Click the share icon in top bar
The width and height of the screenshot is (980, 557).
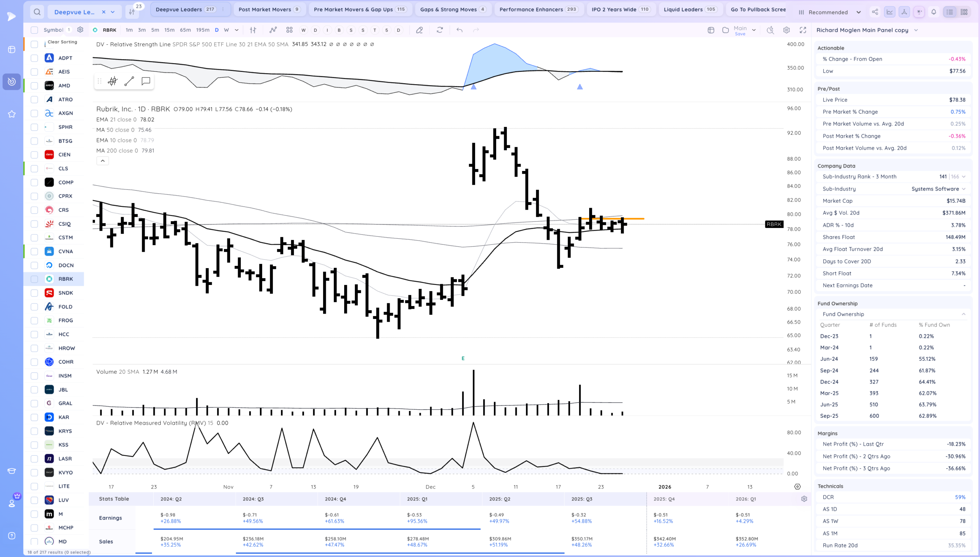(875, 12)
